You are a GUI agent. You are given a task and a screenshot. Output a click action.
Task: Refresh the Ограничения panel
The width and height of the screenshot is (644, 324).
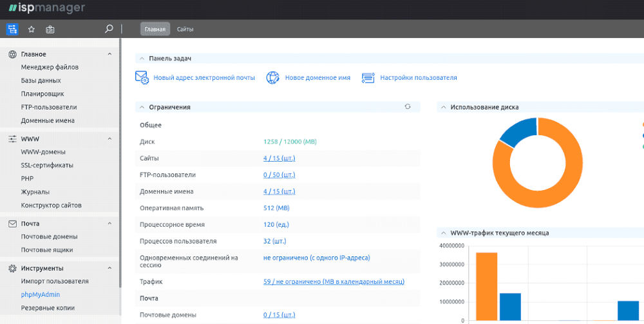(408, 106)
